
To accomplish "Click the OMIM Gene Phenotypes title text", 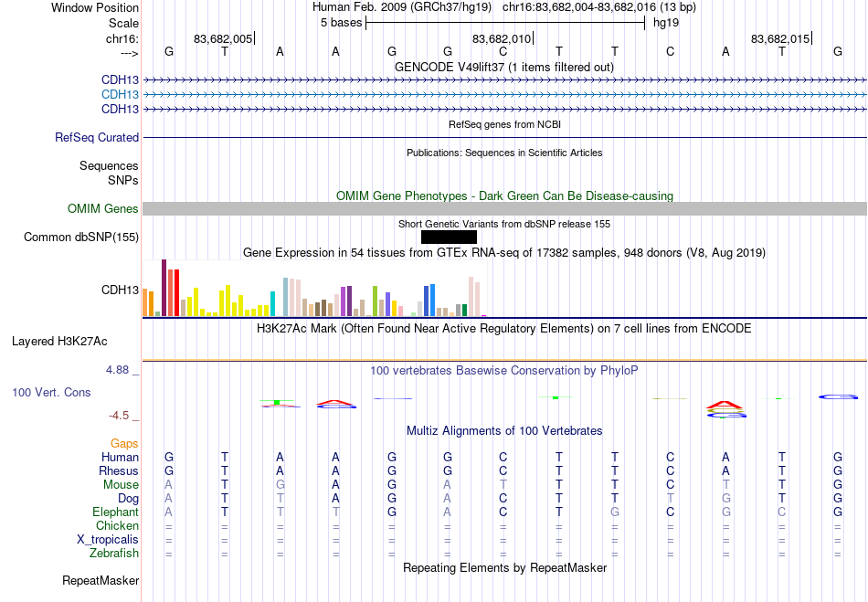I will click(x=505, y=195).
